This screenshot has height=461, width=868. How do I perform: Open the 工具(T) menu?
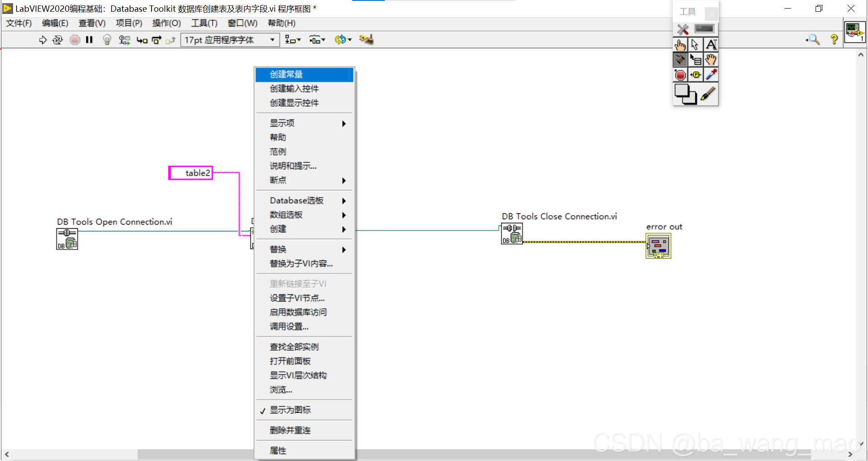204,23
